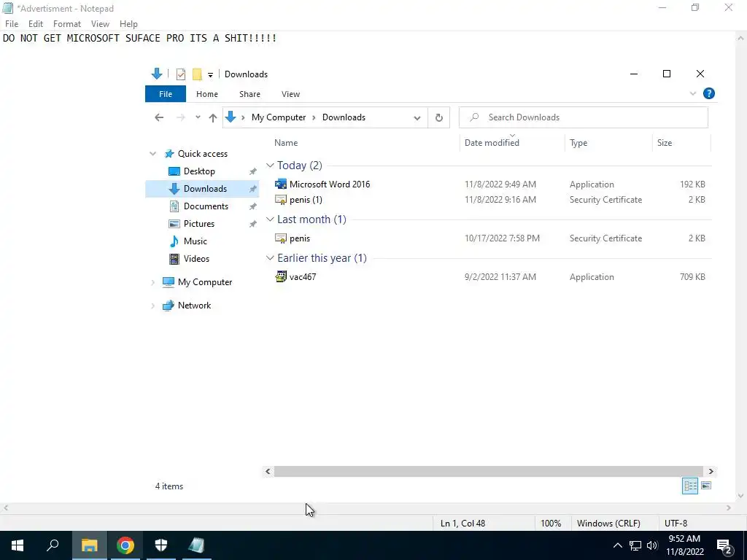Collapse the Quick access tree node
Viewport: 747px width, 560px height.
(152, 154)
